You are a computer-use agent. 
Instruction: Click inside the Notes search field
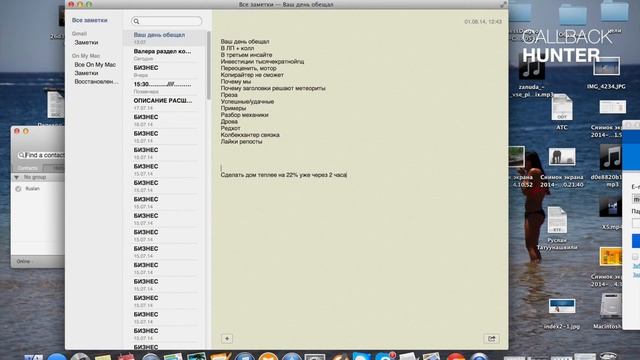click(167, 21)
